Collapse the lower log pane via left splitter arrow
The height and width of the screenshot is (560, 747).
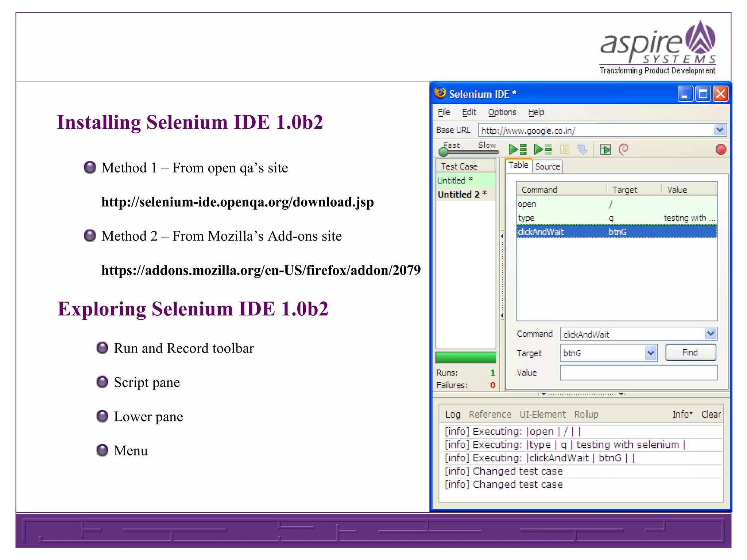[x=543, y=394]
